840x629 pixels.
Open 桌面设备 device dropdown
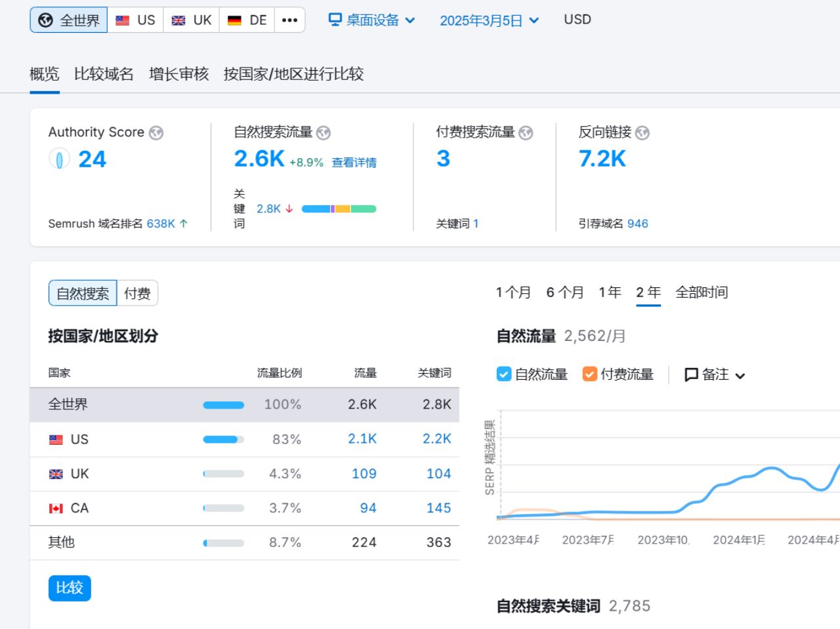tap(372, 20)
